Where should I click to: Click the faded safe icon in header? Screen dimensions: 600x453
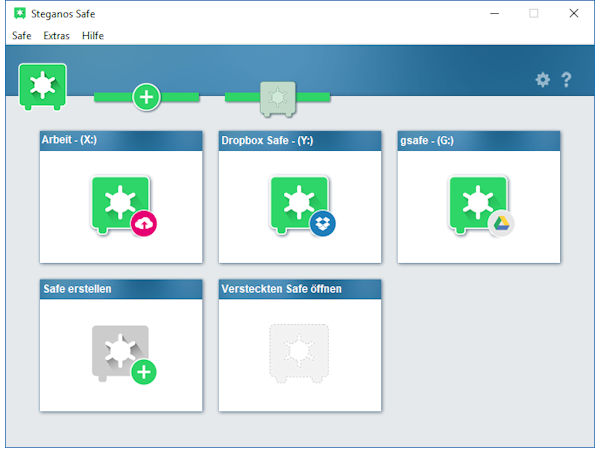(x=278, y=99)
